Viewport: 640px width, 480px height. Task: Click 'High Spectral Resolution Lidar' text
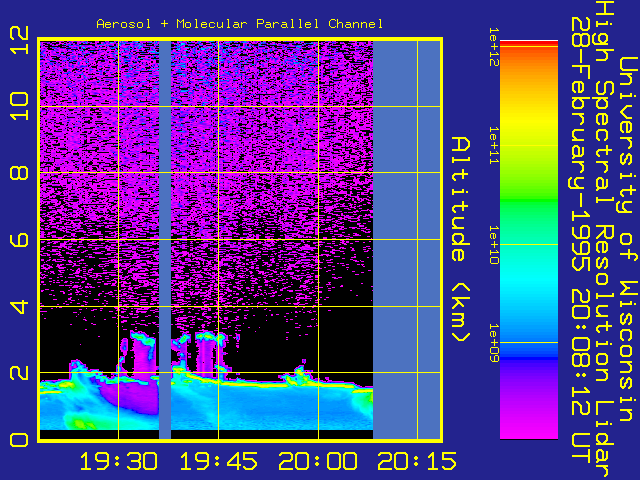[x=604, y=240]
